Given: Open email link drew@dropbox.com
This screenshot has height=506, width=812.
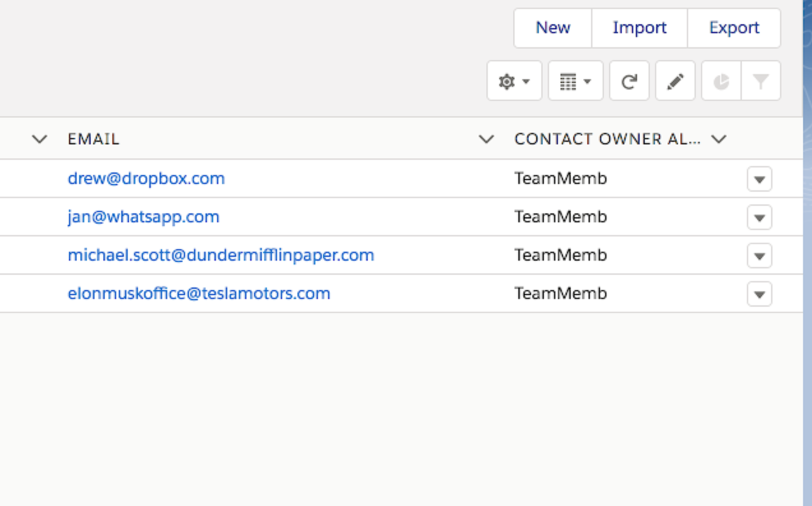Looking at the screenshot, I should (146, 178).
